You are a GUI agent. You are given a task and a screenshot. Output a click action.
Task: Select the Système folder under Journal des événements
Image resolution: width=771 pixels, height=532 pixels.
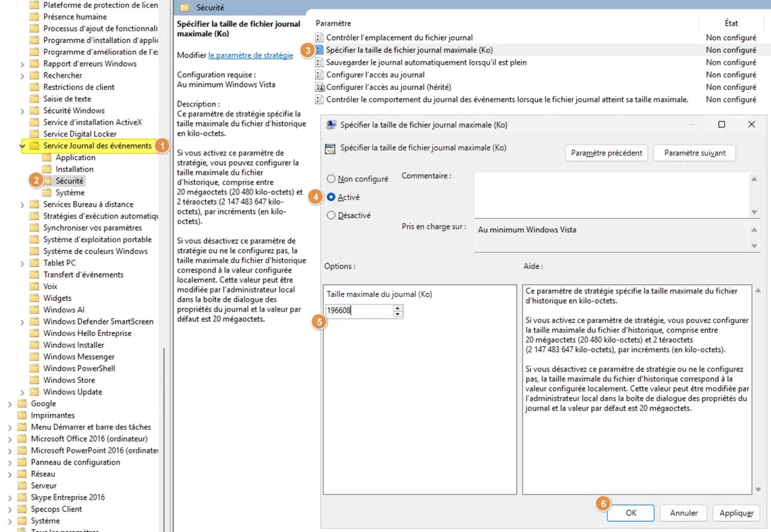pyautogui.click(x=69, y=193)
